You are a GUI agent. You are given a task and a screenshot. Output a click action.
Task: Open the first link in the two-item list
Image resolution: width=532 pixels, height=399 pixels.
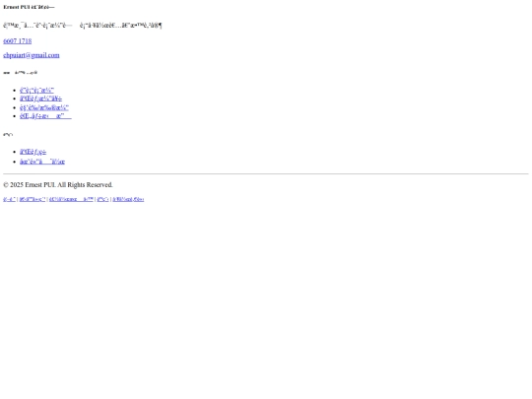tap(33, 152)
